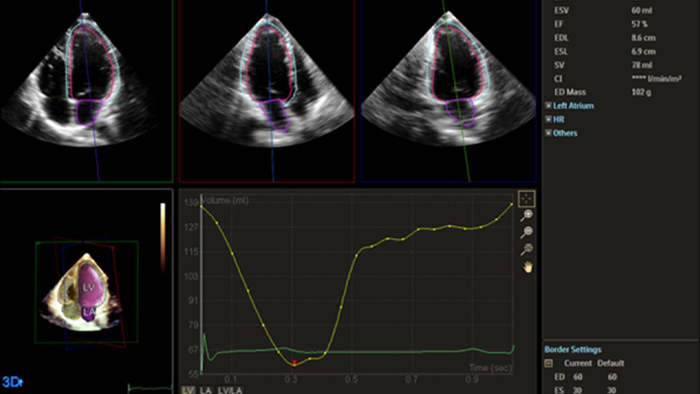Expand the Others section
This screenshot has height=394, width=700.
pos(548,133)
